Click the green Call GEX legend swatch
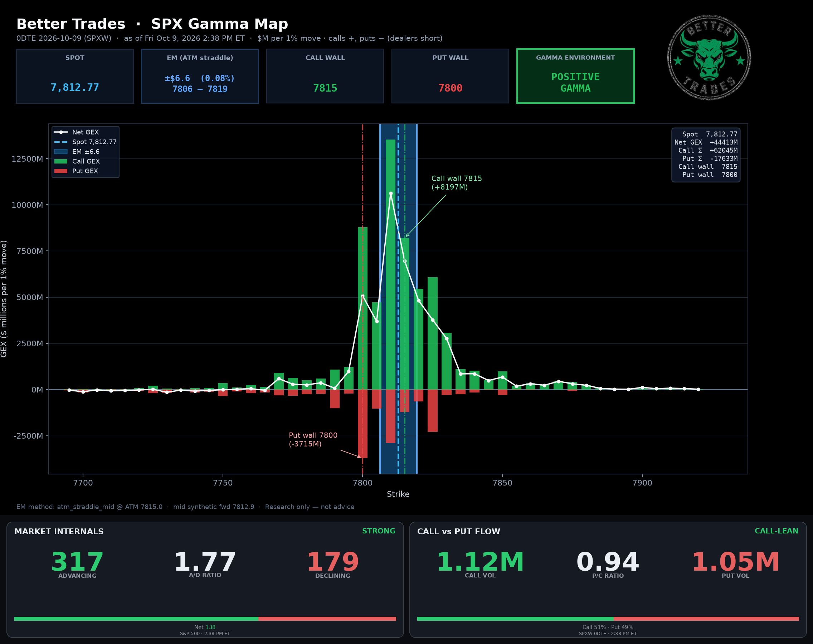Image resolution: width=813 pixels, height=644 pixels. tap(61, 161)
